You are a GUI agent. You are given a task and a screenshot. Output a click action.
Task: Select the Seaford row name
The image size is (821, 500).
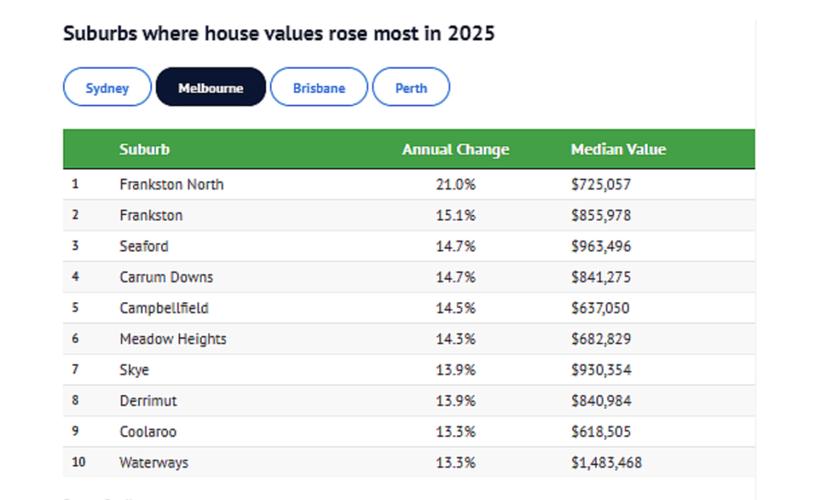[144, 246]
